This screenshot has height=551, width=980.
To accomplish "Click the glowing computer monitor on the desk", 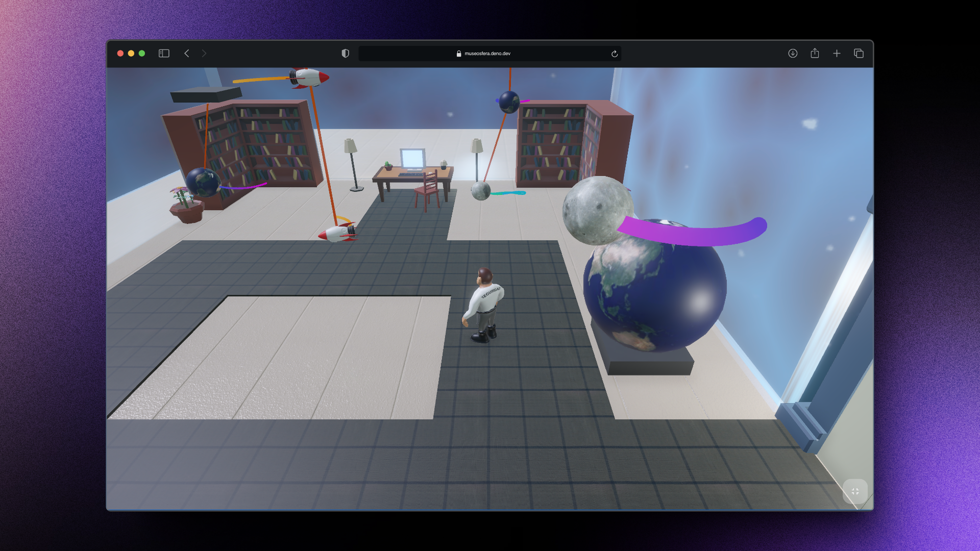I will click(x=412, y=159).
